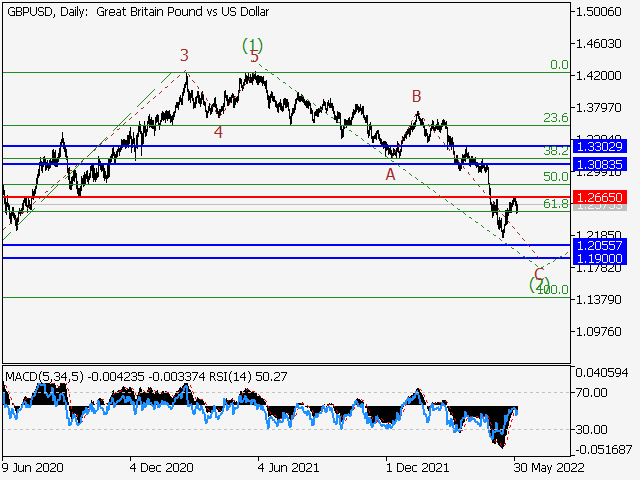Click the red 1.26650 price label
The image size is (640, 480).
point(599,198)
